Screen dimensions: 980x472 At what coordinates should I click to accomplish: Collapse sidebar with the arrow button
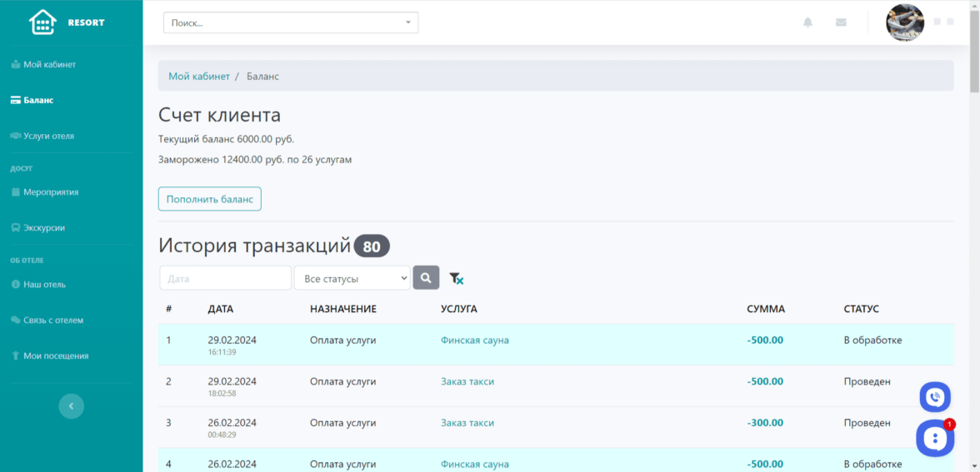tap(71, 406)
